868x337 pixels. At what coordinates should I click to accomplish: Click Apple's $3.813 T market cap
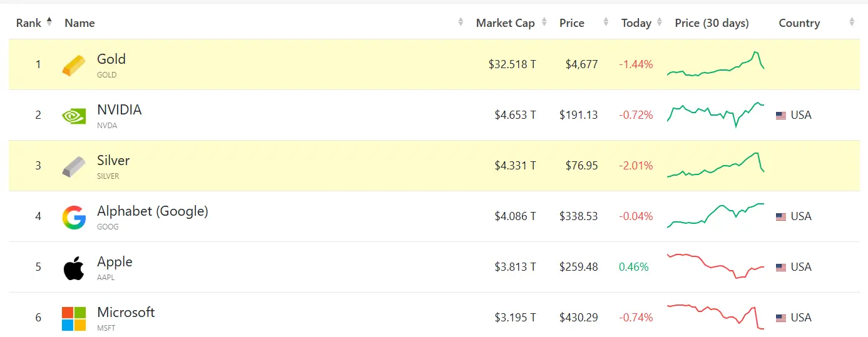click(x=515, y=267)
